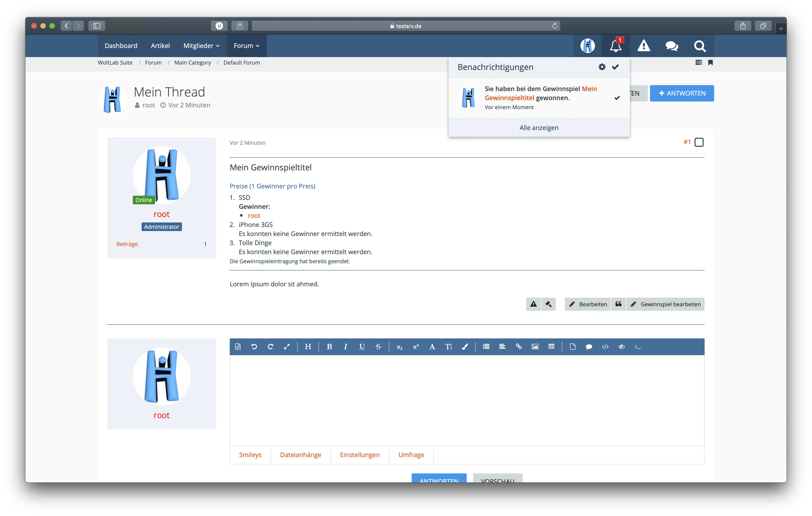Click the quote icon on the post
Image resolution: width=812 pixels, height=516 pixels.
[619, 304]
